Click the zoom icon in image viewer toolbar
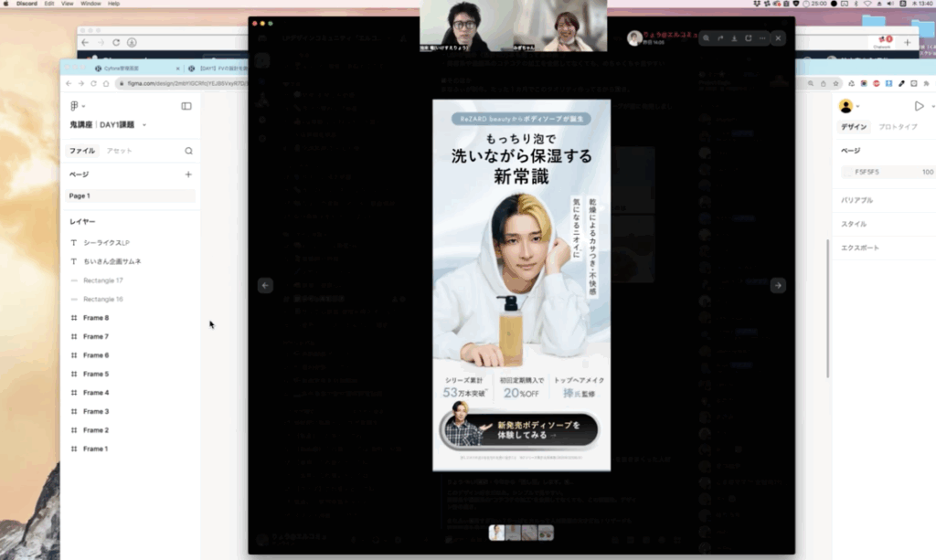 click(707, 38)
